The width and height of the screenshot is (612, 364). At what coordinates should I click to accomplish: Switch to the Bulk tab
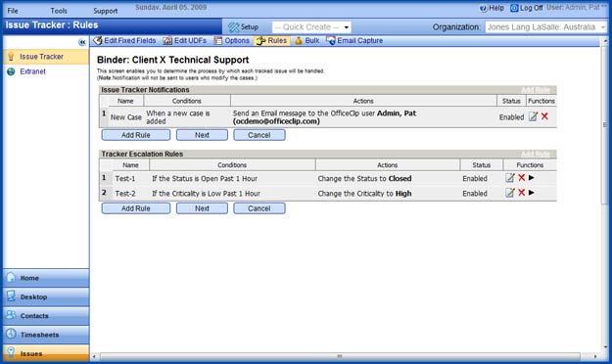tap(311, 40)
